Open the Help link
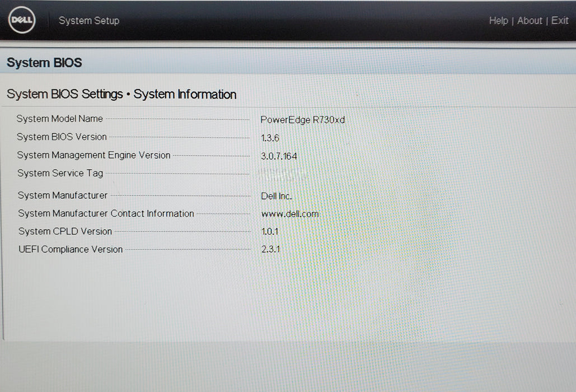 pyautogui.click(x=499, y=21)
